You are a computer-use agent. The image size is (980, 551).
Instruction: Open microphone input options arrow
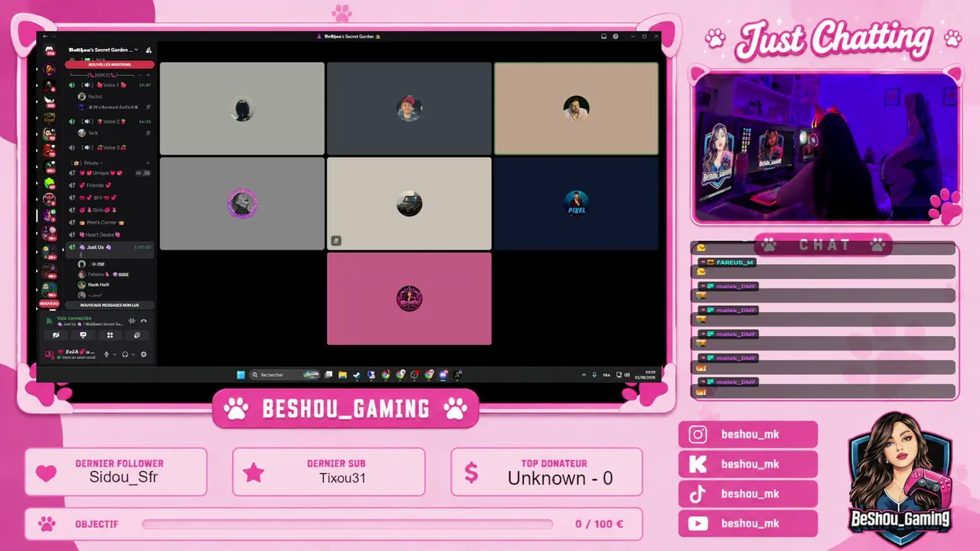[x=115, y=354]
